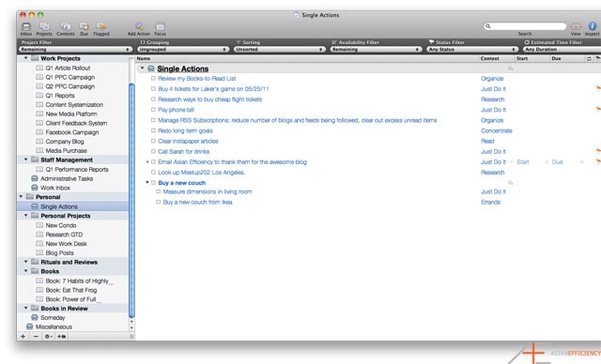This screenshot has height=364, width=601.
Task: Check off Measure dimensions in living room
Action: click(x=159, y=191)
